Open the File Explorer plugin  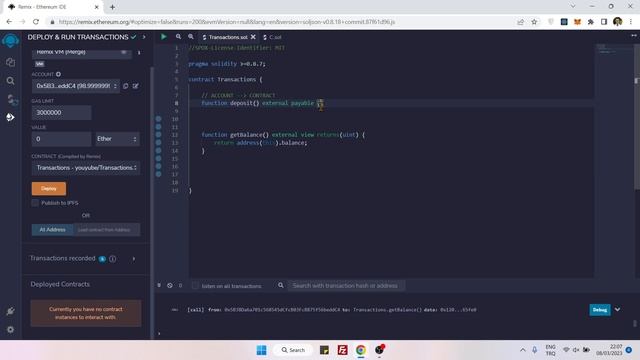[x=11, y=62]
